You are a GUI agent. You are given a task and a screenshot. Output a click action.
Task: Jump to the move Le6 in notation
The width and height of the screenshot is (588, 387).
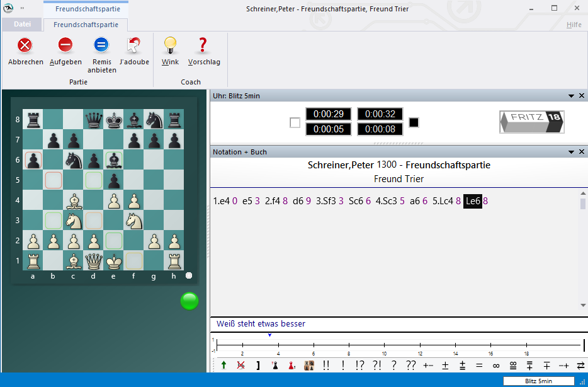click(472, 201)
